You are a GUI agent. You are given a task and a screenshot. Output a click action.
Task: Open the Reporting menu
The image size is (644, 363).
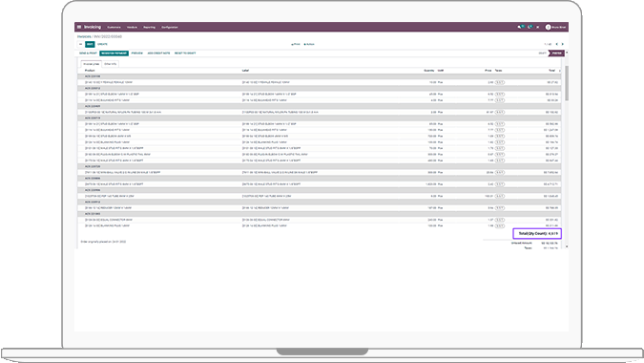coord(149,27)
